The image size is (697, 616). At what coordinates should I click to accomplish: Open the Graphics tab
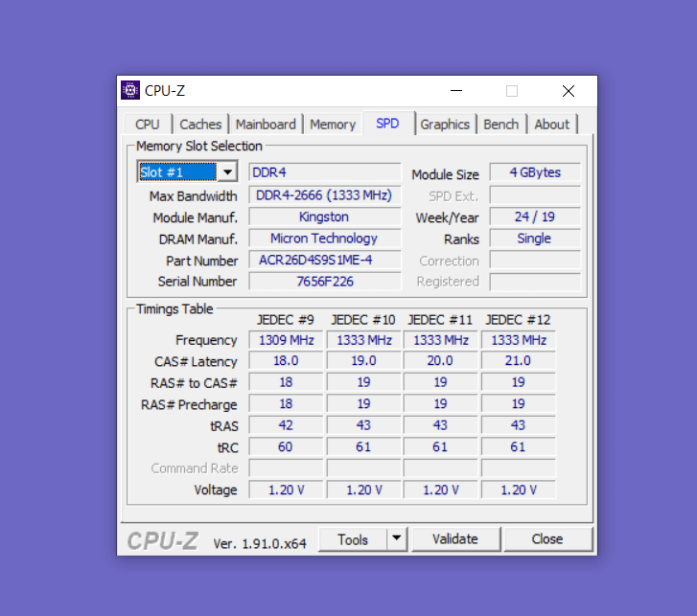445,125
